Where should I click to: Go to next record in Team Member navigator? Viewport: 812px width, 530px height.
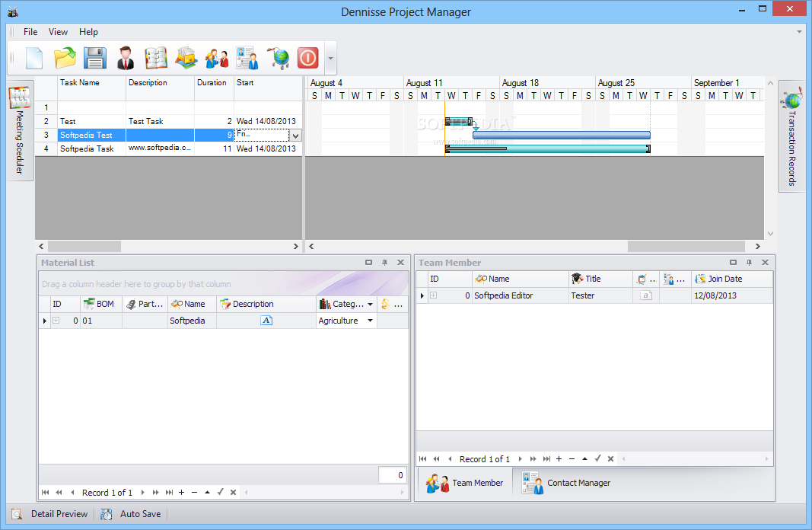pyautogui.click(x=520, y=459)
